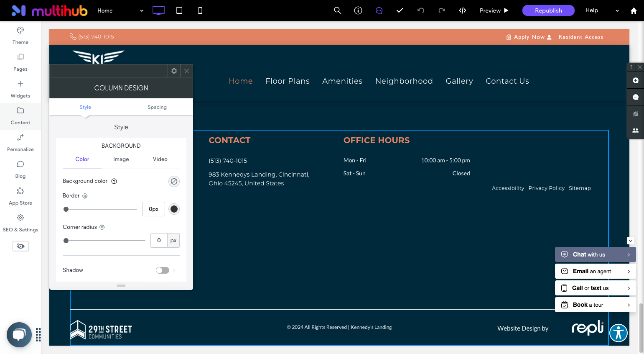This screenshot has height=354, width=644.
Task: Switch to the Spacing tab
Action: point(157,107)
